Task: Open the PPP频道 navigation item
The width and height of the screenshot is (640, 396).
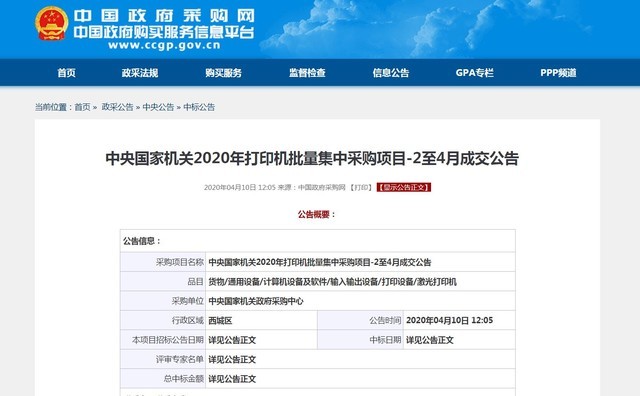Action: (558, 73)
